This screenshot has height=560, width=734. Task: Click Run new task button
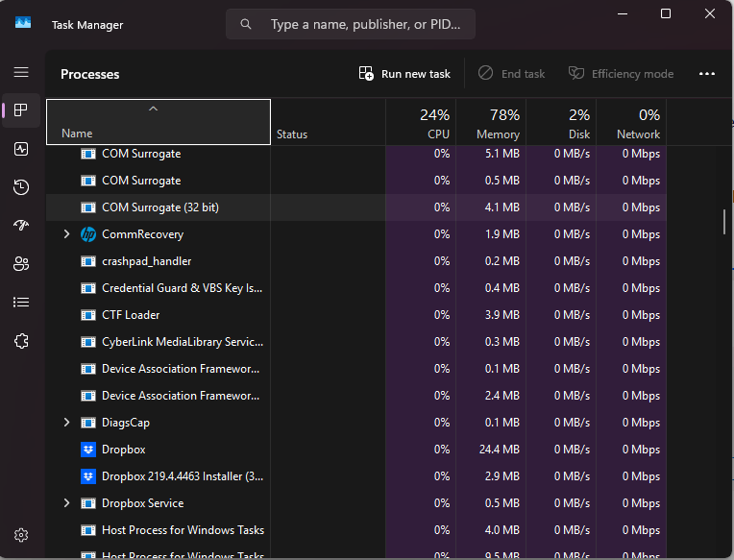404,74
